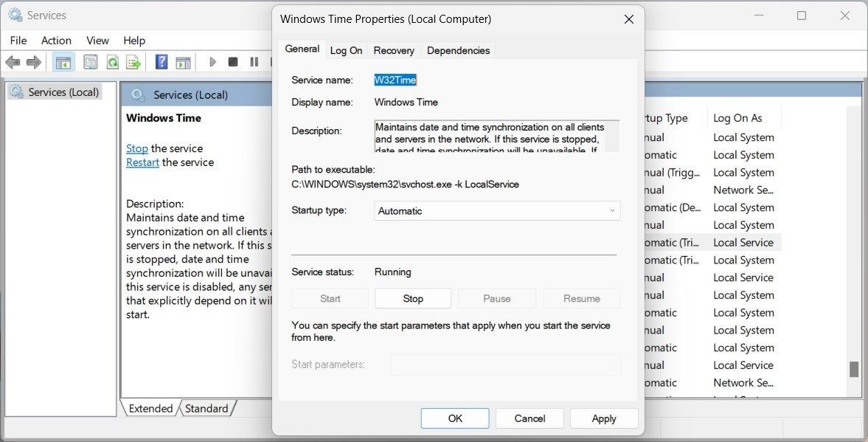The width and height of the screenshot is (868, 442).
Task: Click the Start Service play icon in toolbar
Action: coord(212,62)
